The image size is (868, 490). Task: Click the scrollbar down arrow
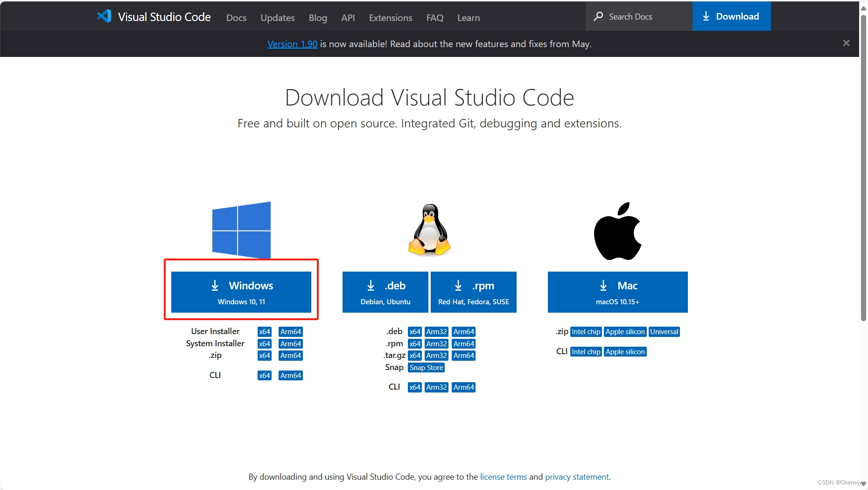click(863, 483)
